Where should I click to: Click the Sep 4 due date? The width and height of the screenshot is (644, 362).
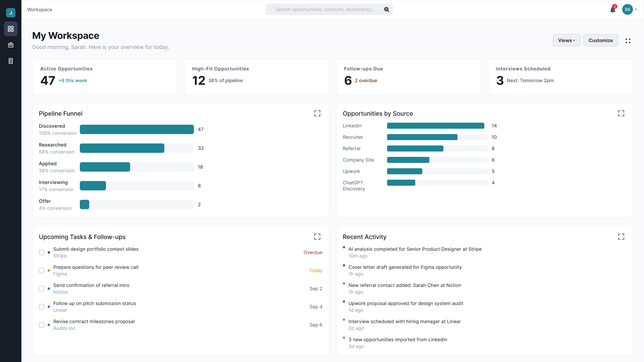pos(316,307)
